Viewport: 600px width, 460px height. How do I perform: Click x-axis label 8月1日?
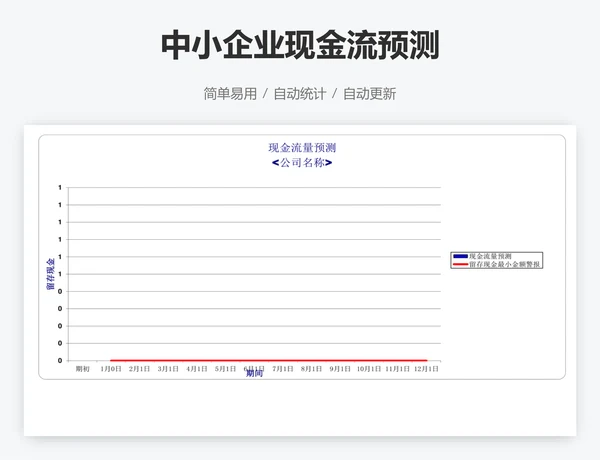coord(311,369)
